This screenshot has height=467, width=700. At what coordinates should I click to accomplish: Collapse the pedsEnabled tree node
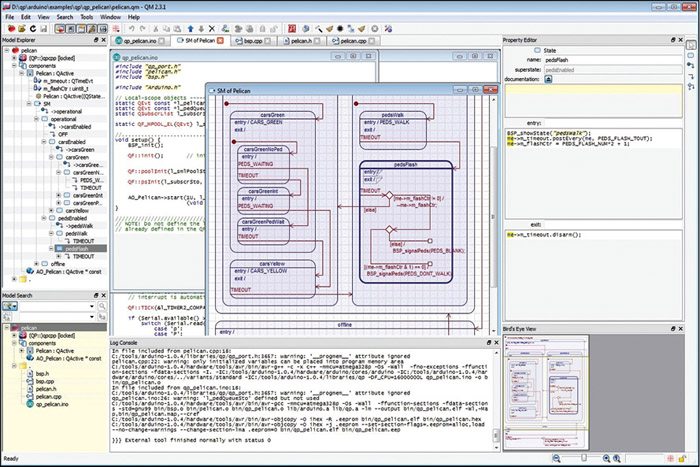[x=46, y=219]
